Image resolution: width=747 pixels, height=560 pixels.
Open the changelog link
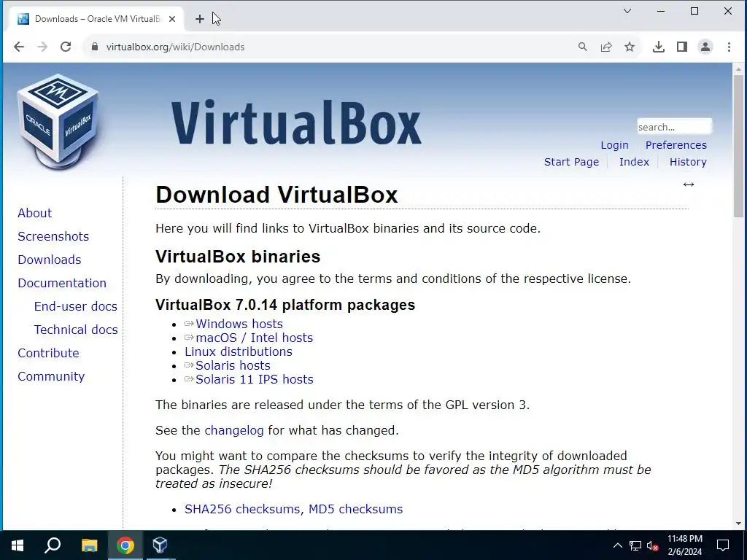tap(234, 430)
